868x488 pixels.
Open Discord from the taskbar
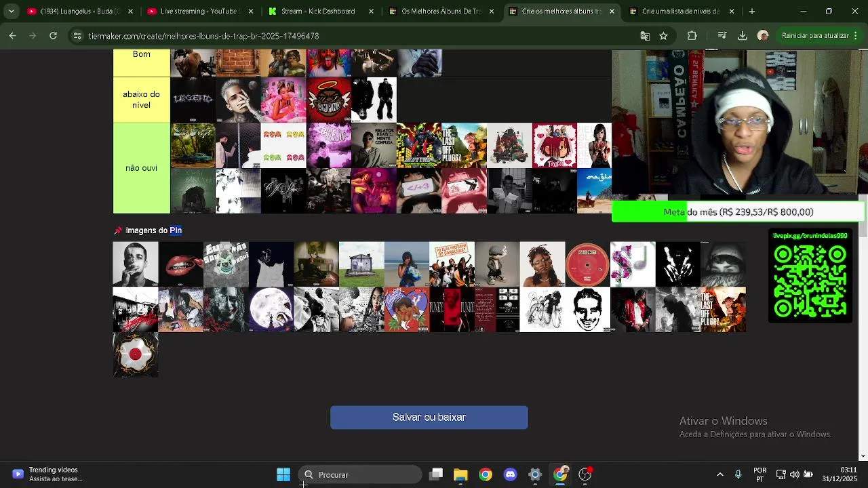[x=510, y=474]
